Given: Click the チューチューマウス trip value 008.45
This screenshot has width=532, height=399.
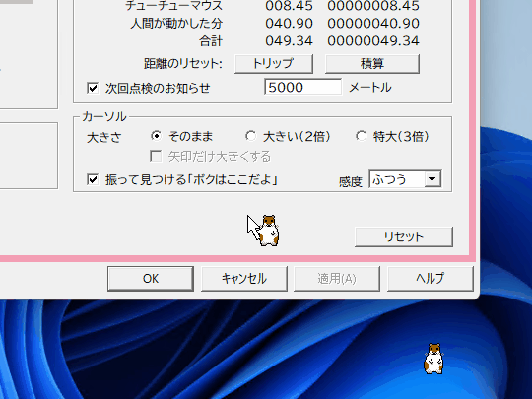Looking at the screenshot, I should point(289,6).
